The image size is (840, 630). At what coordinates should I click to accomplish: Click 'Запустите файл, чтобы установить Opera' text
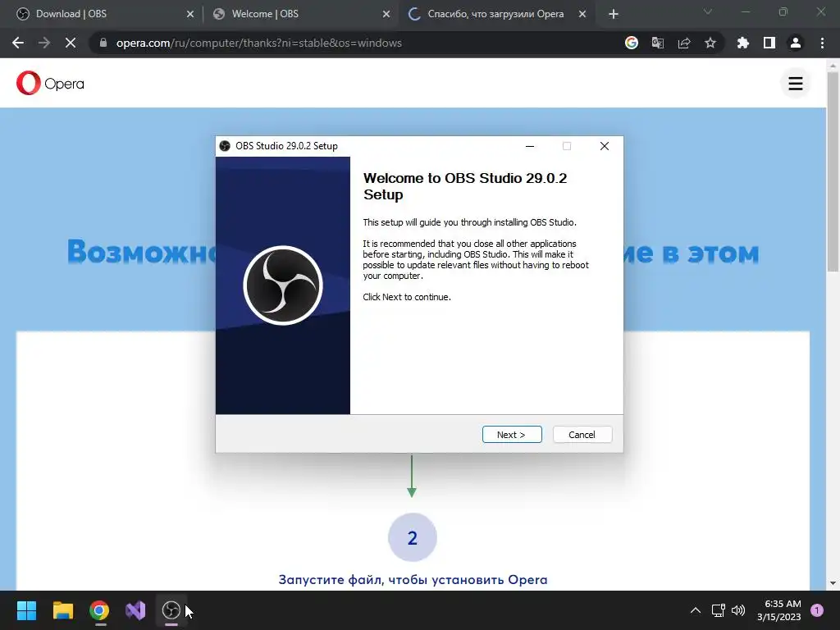(413, 580)
